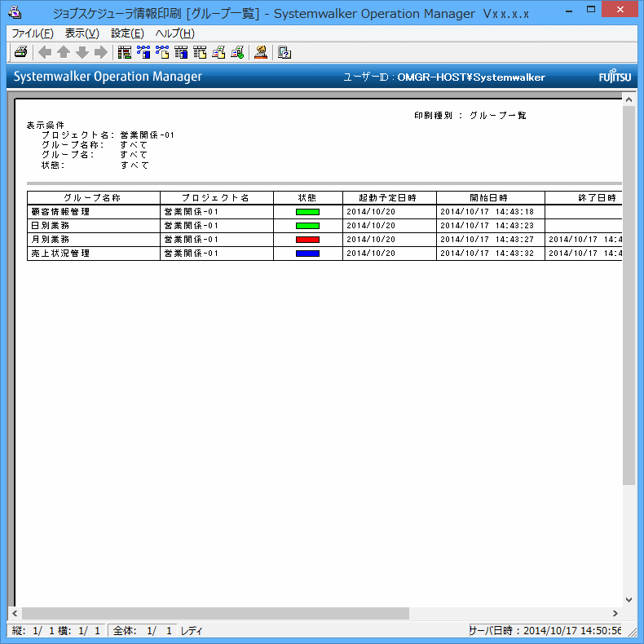This screenshot has width=644, height=644.
Task: Click the green status swatch for 顧客情報管理
Action: click(307, 212)
